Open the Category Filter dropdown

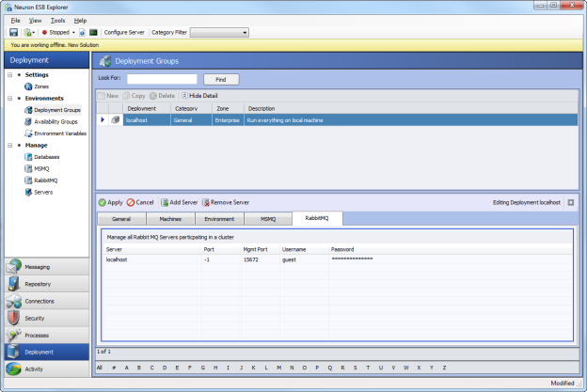218,32
